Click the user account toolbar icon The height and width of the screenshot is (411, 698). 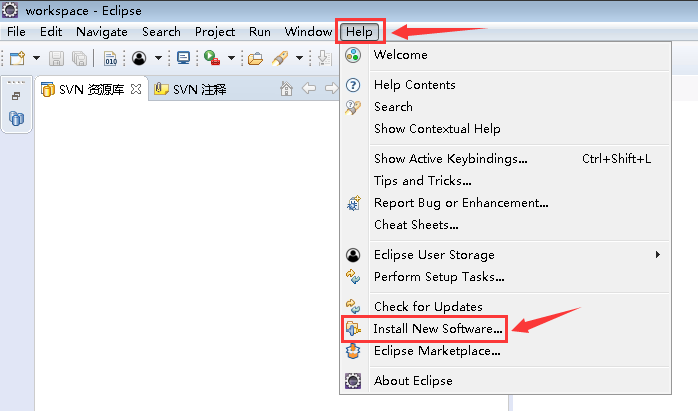tap(139, 58)
